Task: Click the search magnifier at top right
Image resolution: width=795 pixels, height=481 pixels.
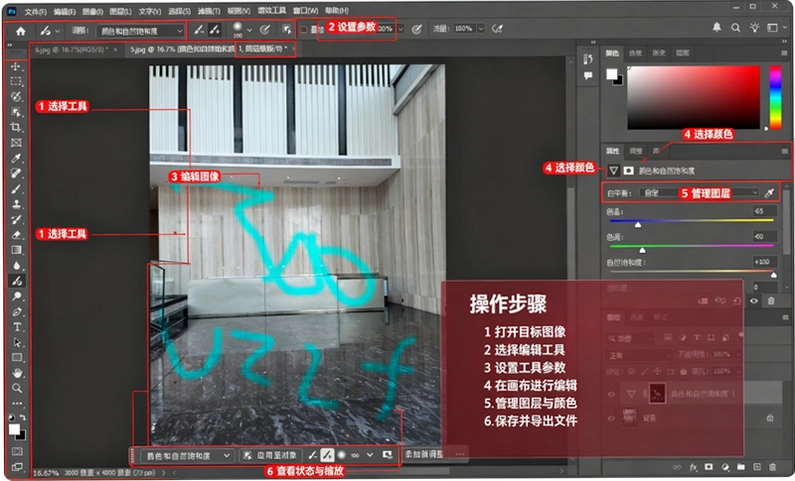Action: coord(735,28)
